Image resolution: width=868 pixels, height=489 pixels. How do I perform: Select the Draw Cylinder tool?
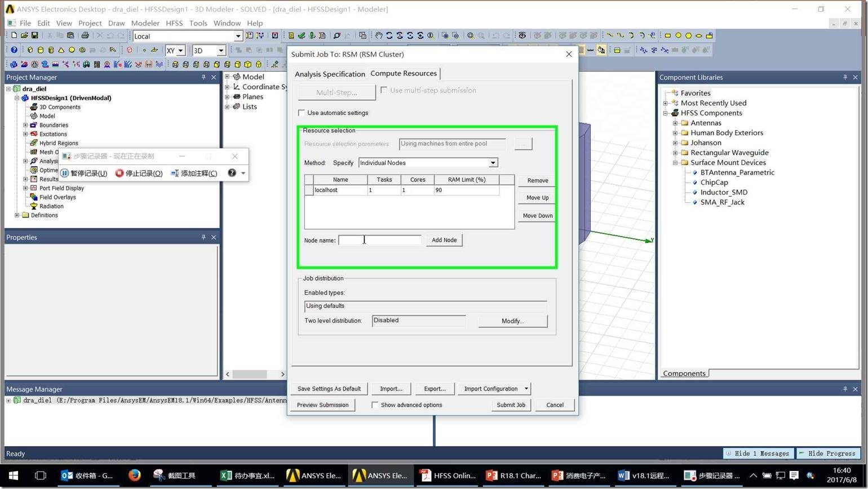point(41,50)
